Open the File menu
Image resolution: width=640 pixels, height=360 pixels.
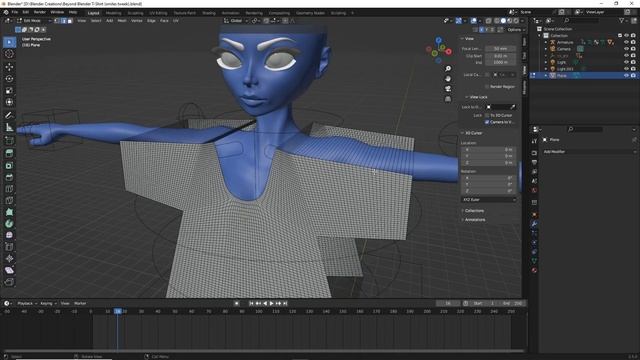pos(15,13)
